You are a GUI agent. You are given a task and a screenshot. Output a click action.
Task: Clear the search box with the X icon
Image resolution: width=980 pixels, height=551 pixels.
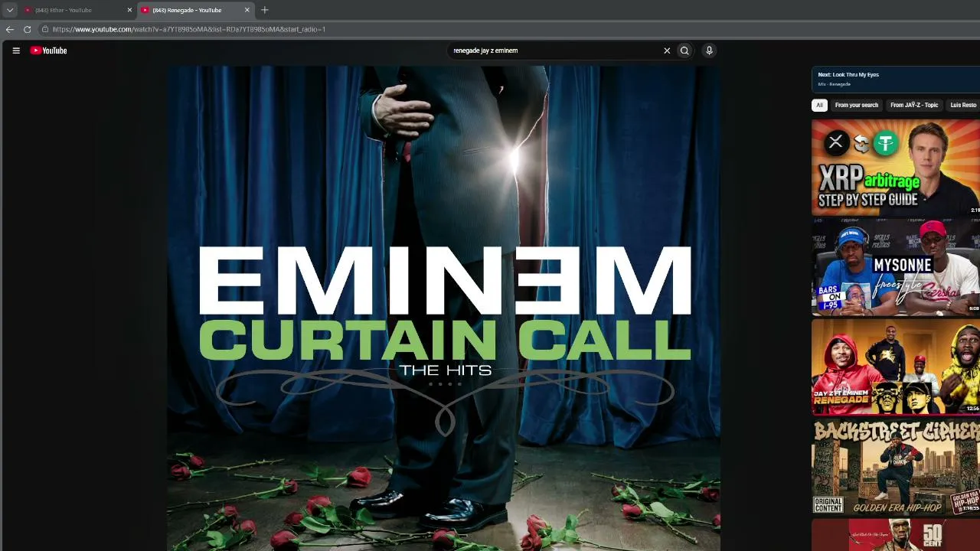point(667,51)
